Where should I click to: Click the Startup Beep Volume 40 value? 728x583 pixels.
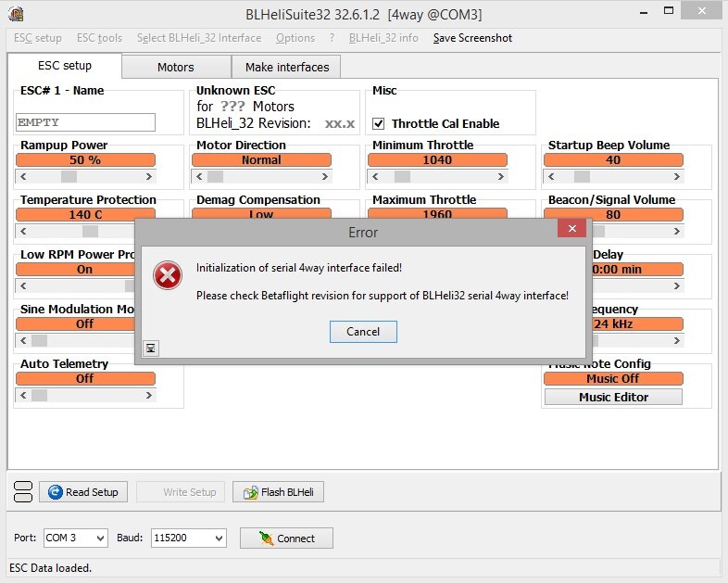pyautogui.click(x=613, y=159)
